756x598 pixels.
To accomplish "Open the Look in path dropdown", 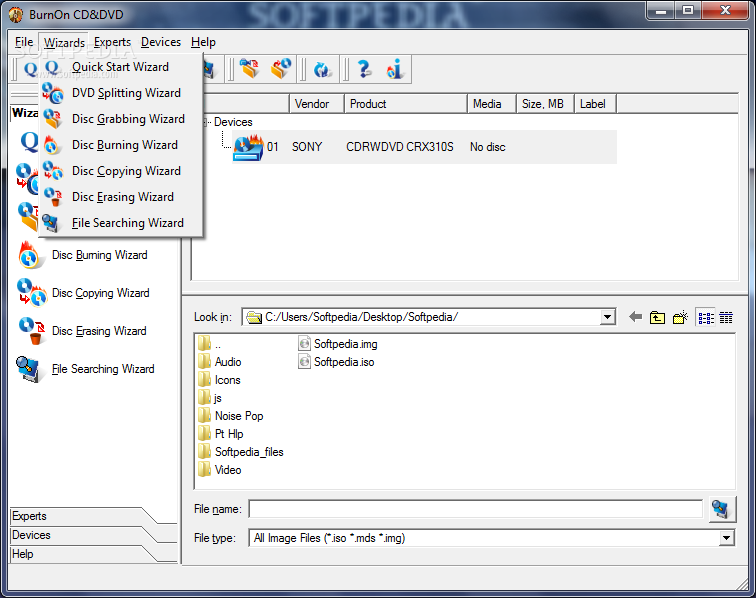I will 608,317.
